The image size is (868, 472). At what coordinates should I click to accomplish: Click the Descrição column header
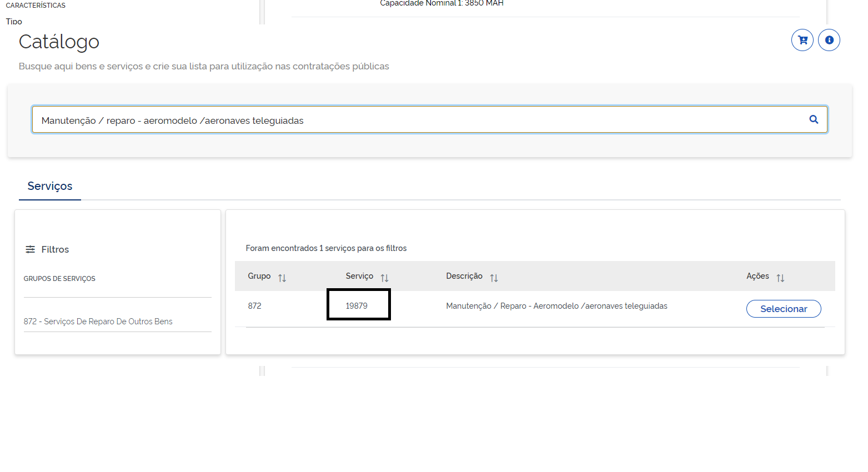click(x=464, y=276)
